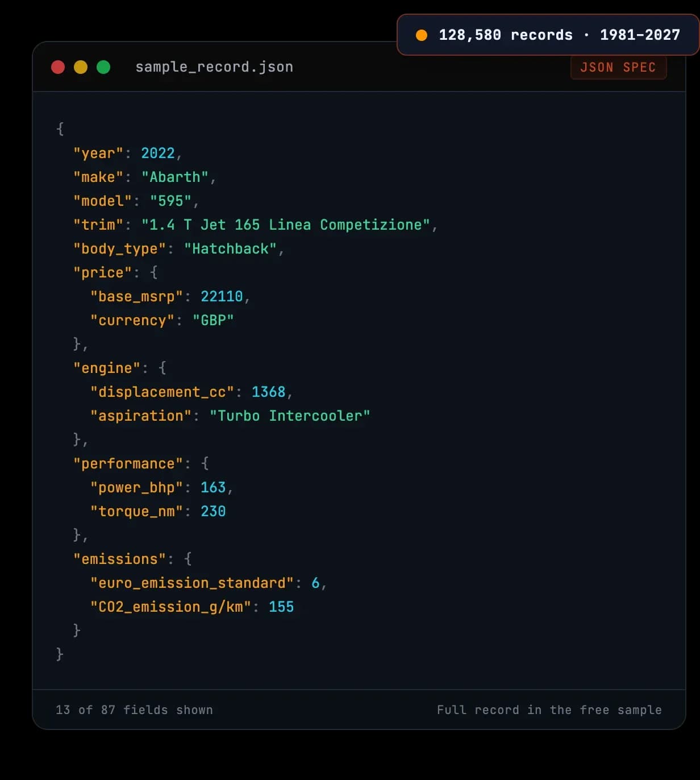Click the "displacement_cc" key
The height and width of the screenshot is (780, 700).
tap(162, 392)
